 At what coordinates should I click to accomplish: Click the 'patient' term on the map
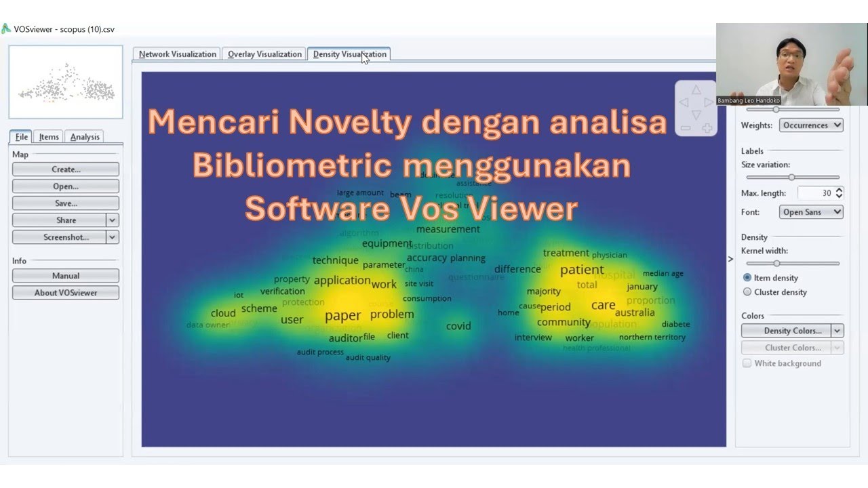pos(582,270)
